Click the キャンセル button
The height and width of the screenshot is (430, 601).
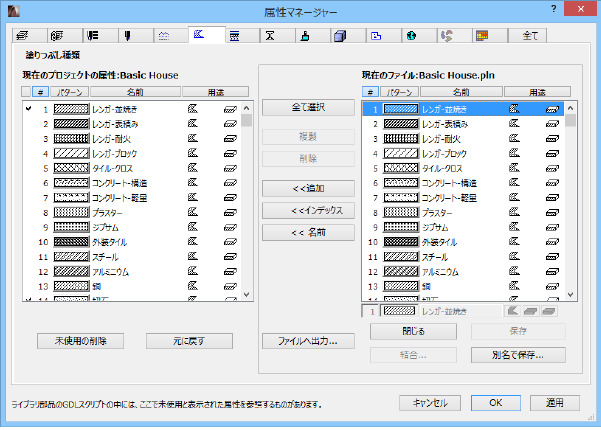pos(430,403)
